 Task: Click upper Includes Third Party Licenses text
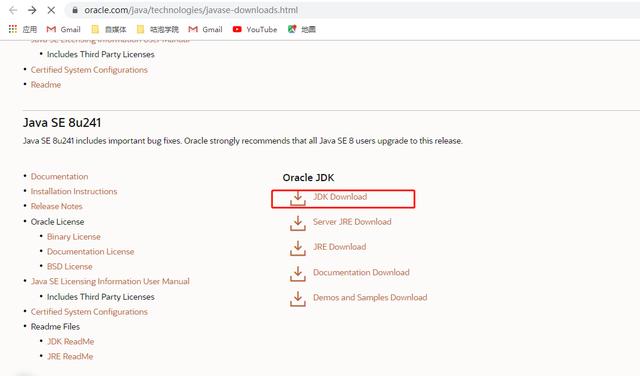[101, 54]
